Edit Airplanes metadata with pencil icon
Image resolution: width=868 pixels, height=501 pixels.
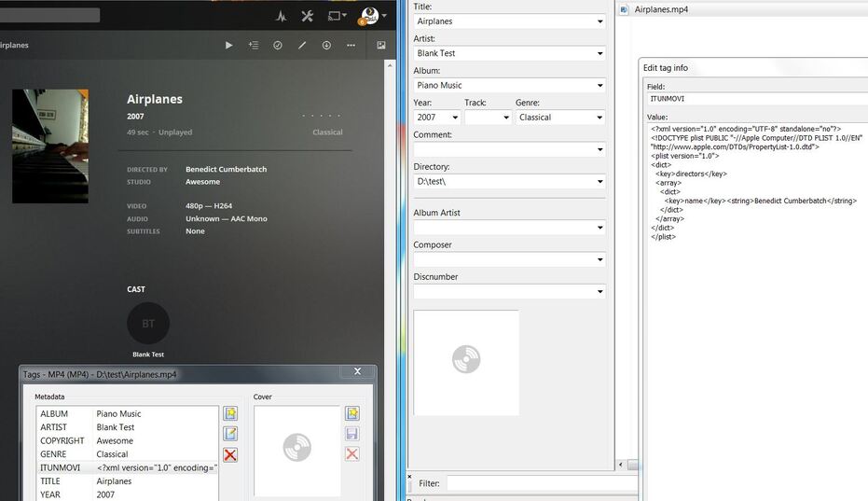302,45
